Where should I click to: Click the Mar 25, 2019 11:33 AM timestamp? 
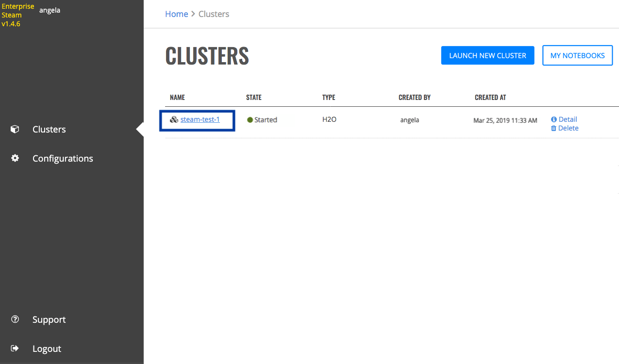(x=505, y=120)
